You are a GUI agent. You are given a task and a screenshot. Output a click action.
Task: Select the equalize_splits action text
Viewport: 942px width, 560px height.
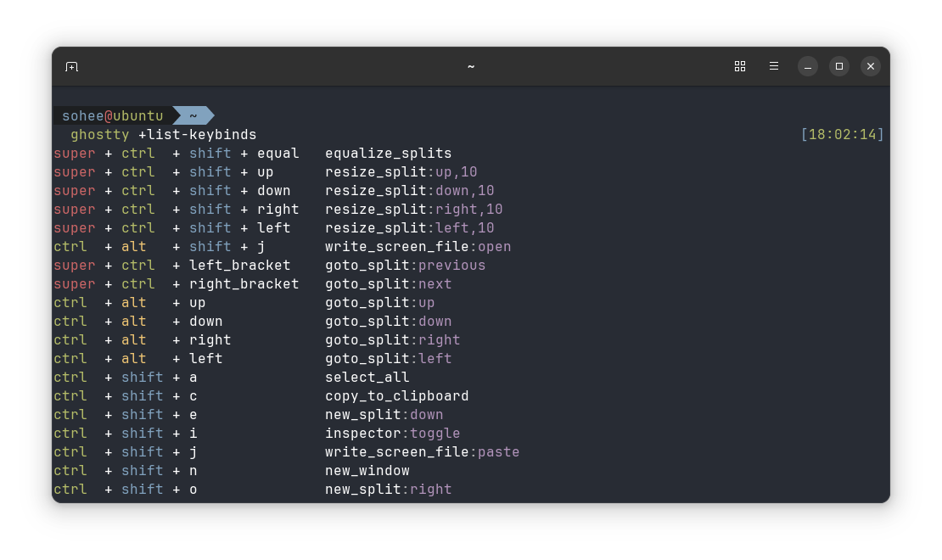pyautogui.click(x=388, y=153)
